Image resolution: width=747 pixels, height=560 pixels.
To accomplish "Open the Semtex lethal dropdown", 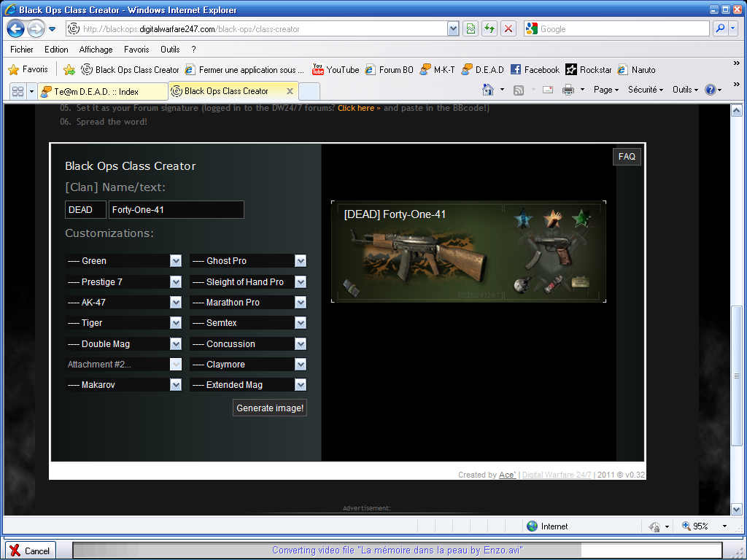I will (x=248, y=323).
